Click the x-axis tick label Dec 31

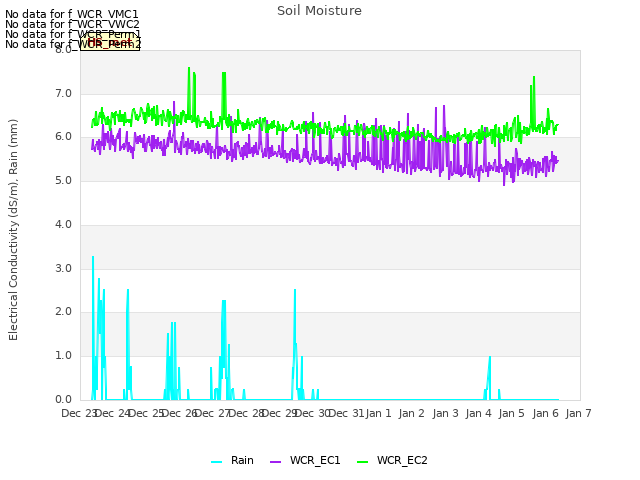346,413
